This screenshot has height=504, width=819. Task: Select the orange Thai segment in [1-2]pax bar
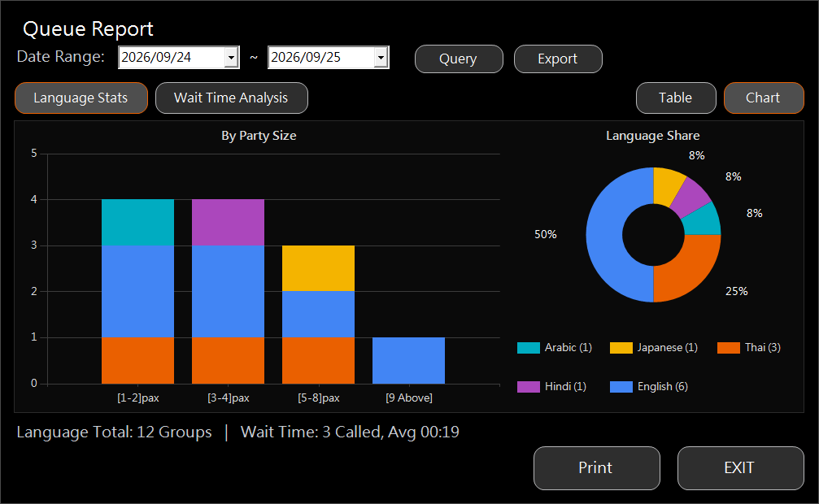pyautogui.click(x=138, y=360)
